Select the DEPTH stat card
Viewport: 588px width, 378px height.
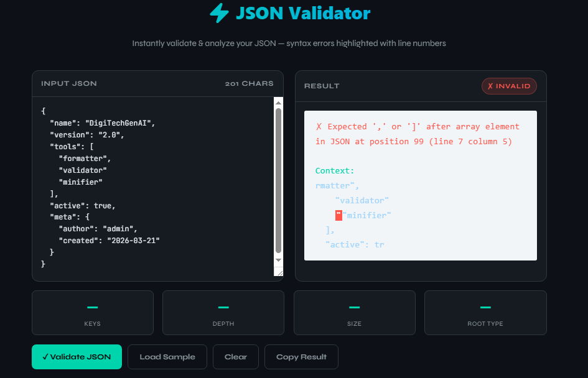(223, 313)
